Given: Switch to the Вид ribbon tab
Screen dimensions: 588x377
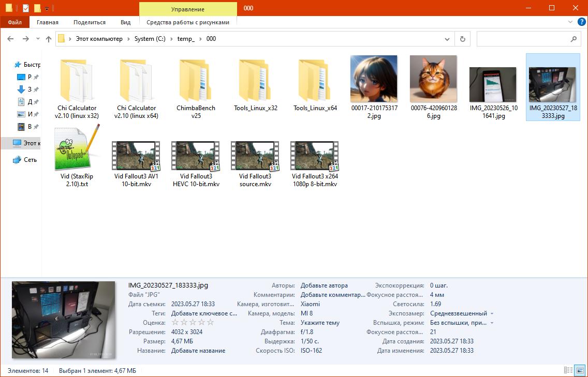Looking at the screenshot, I should 126,22.
